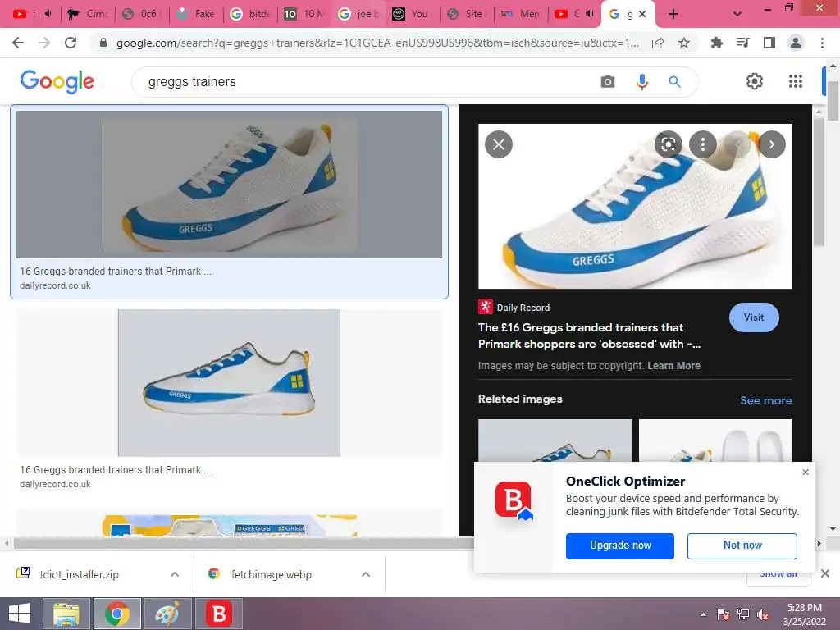Open the Windows Start menu
This screenshot has width=840, height=630.
click(20, 614)
